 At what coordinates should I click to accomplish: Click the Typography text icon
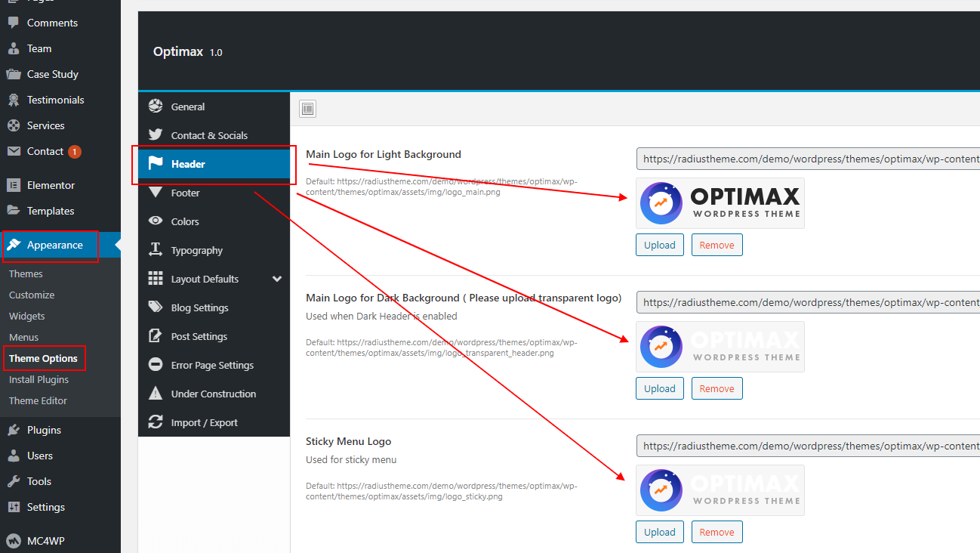[x=156, y=250]
